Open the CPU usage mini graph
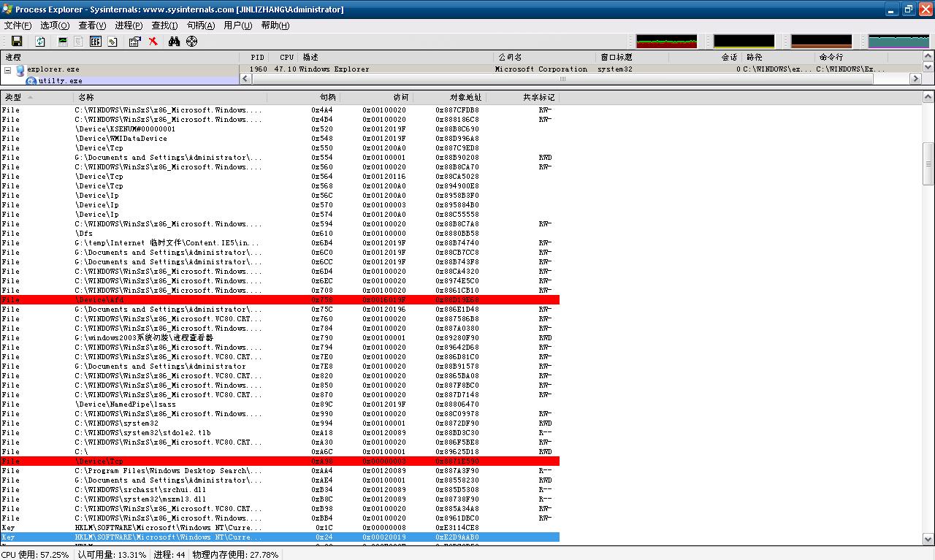 (666, 42)
